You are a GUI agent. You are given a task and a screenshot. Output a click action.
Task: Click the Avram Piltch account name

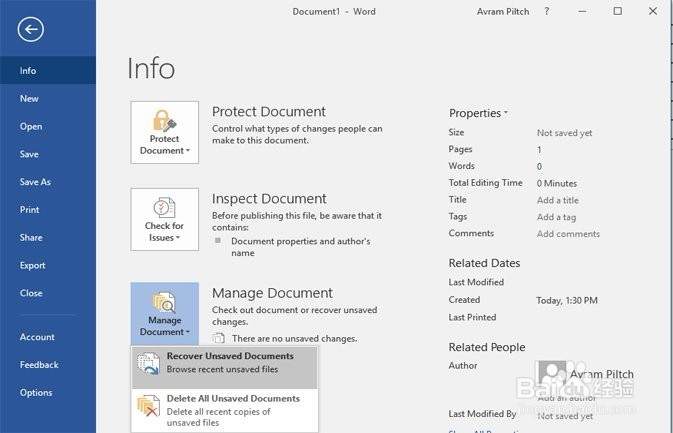(503, 12)
